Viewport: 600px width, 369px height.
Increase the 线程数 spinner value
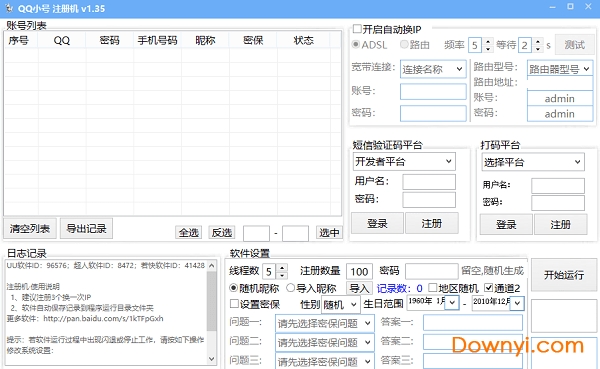pos(282,268)
